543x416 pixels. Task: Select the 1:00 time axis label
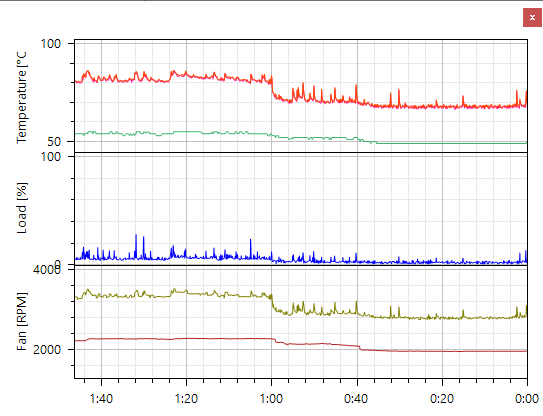click(272, 399)
